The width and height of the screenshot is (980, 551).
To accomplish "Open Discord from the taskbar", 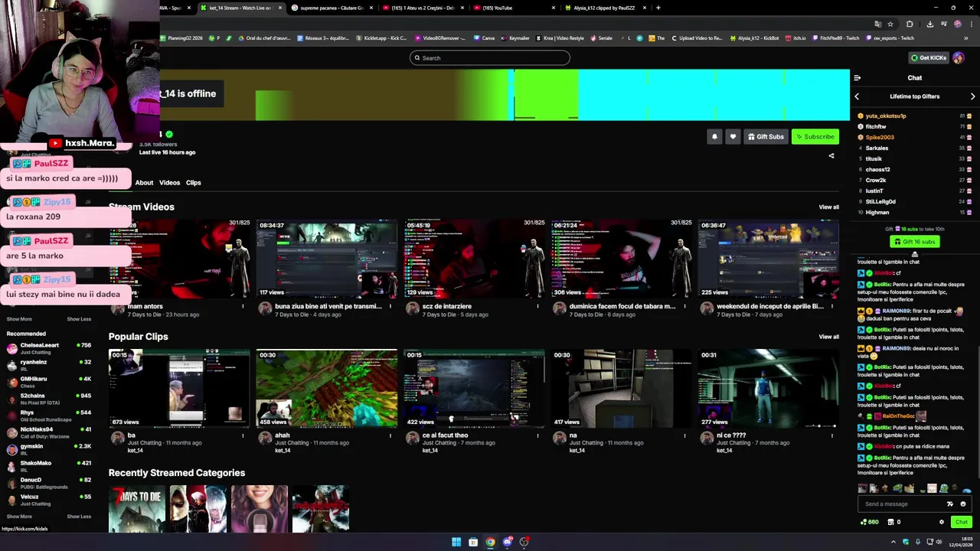I will [507, 542].
